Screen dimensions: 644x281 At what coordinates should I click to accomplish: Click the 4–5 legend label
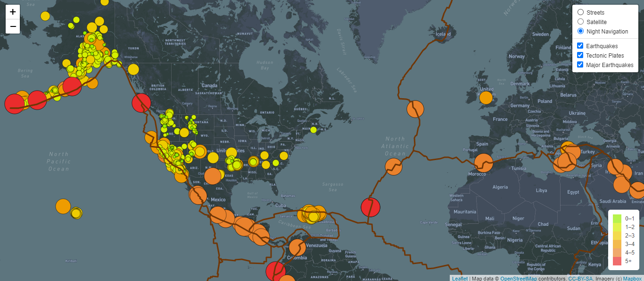point(630,253)
